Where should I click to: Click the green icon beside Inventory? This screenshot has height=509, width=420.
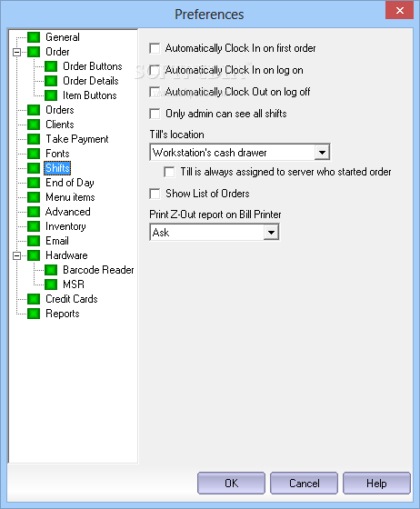[x=34, y=226]
